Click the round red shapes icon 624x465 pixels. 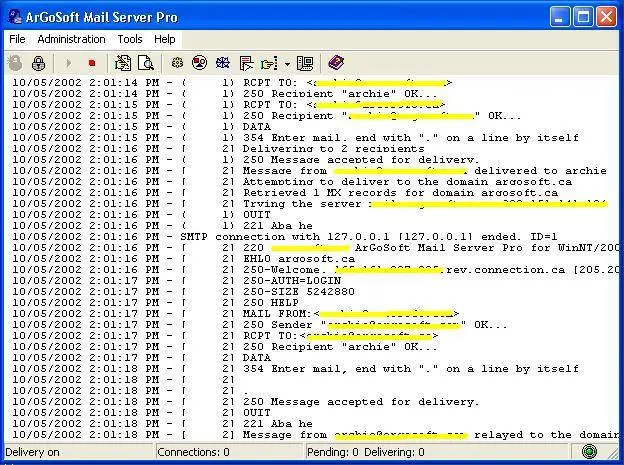point(199,63)
